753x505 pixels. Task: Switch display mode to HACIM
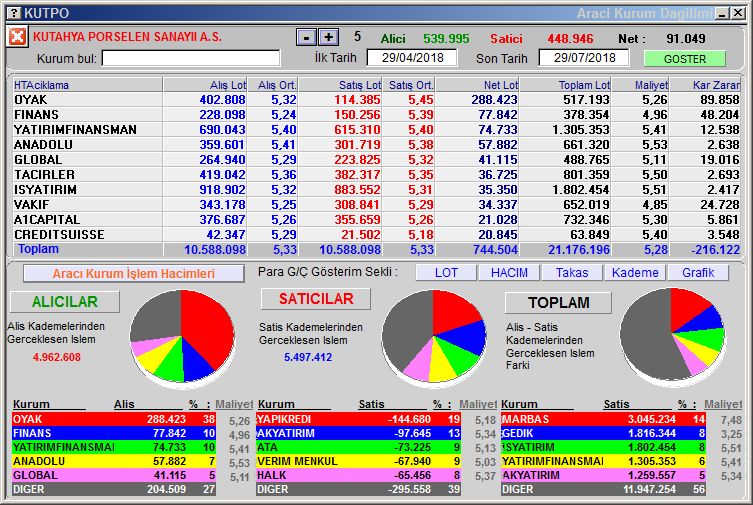click(509, 273)
